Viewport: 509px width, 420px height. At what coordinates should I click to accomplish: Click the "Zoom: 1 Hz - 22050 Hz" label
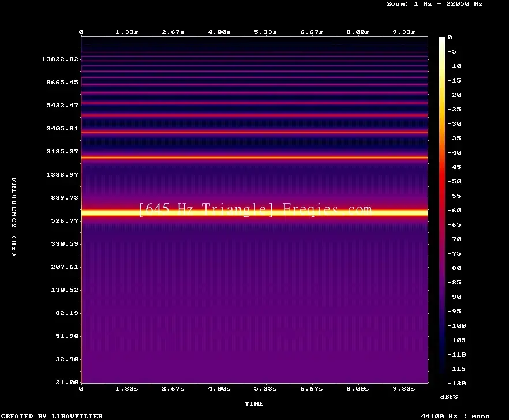[x=435, y=4]
